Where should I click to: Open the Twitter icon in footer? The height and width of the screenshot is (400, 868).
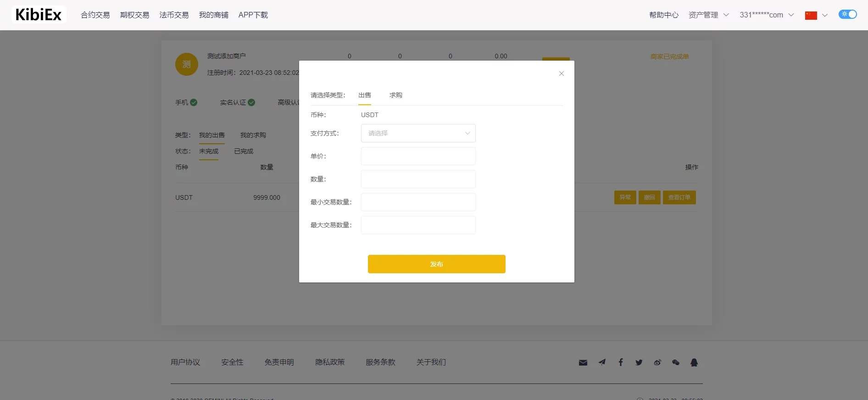pos(639,362)
